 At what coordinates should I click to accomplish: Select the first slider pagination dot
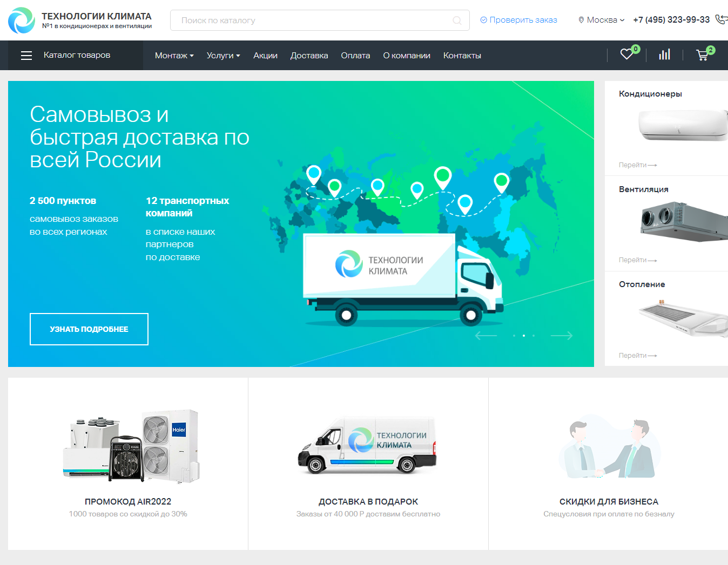pyautogui.click(x=514, y=336)
